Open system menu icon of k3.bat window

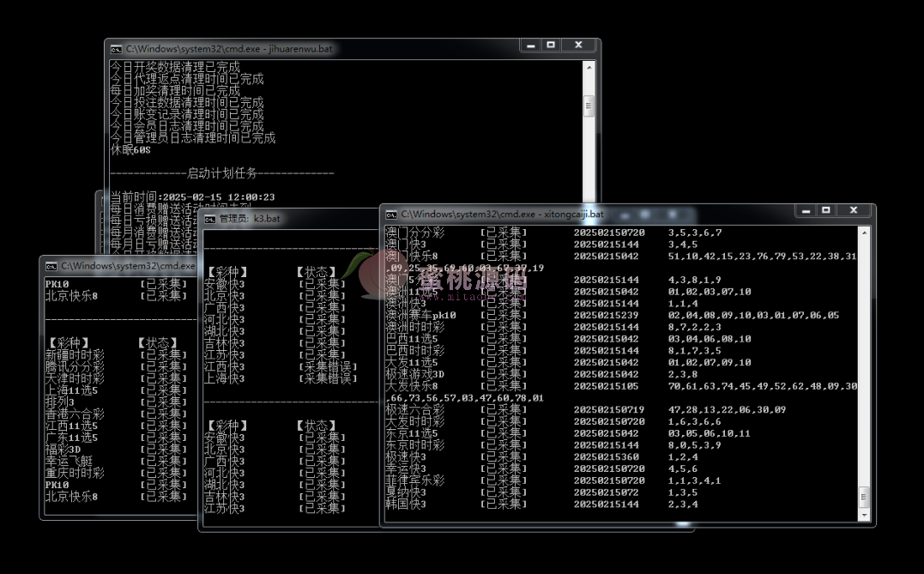pyautogui.click(x=209, y=219)
